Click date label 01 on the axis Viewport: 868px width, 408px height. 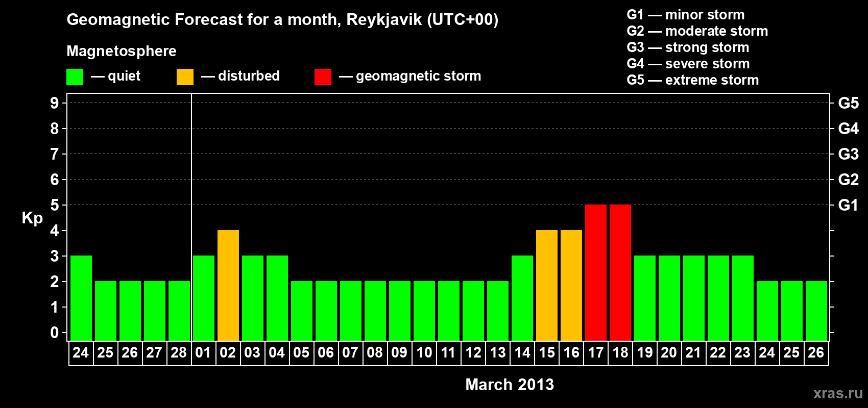(203, 353)
